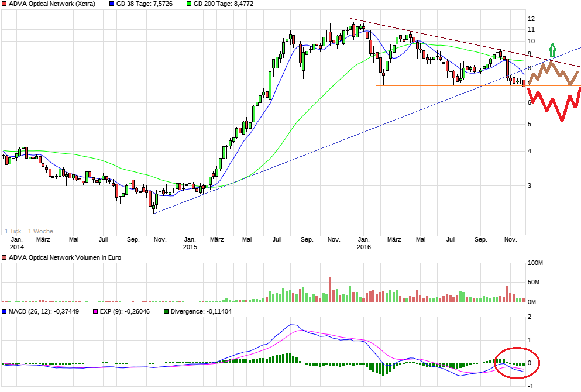Click the magenta EXP (9) legend swatch
The height and width of the screenshot is (392, 581).
tap(95, 312)
